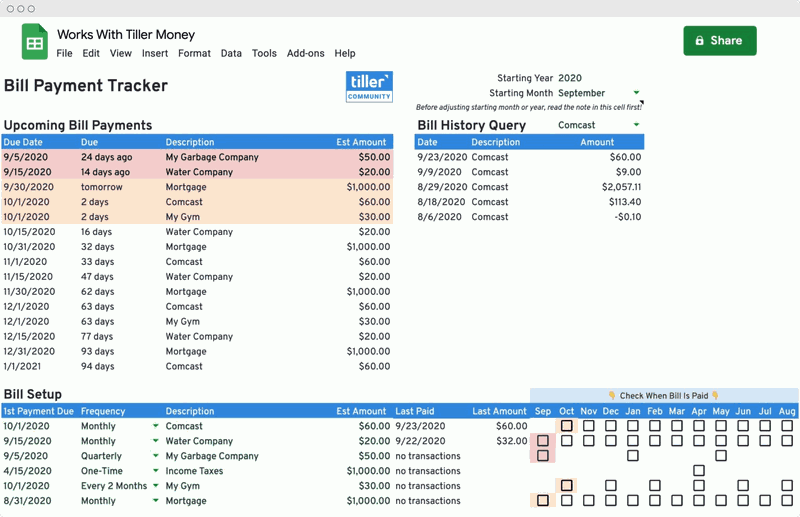Select the -$0.10 Comcast history amount

pyautogui.click(x=628, y=217)
